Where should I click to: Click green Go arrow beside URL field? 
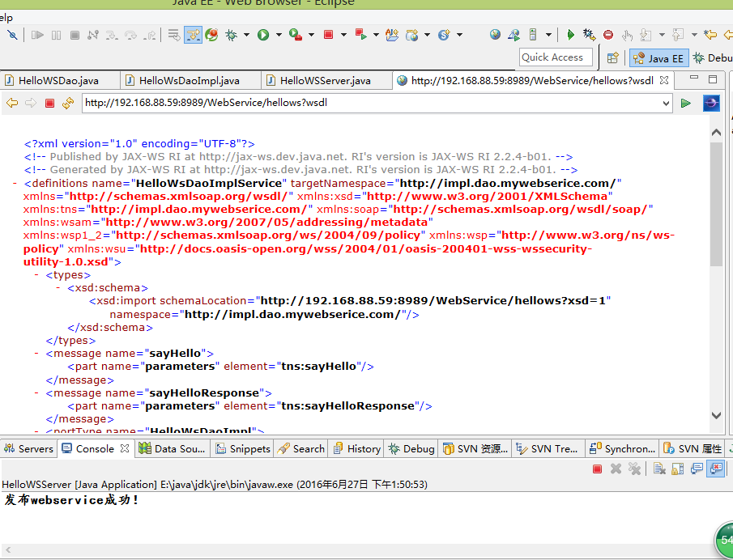tap(685, 103)
